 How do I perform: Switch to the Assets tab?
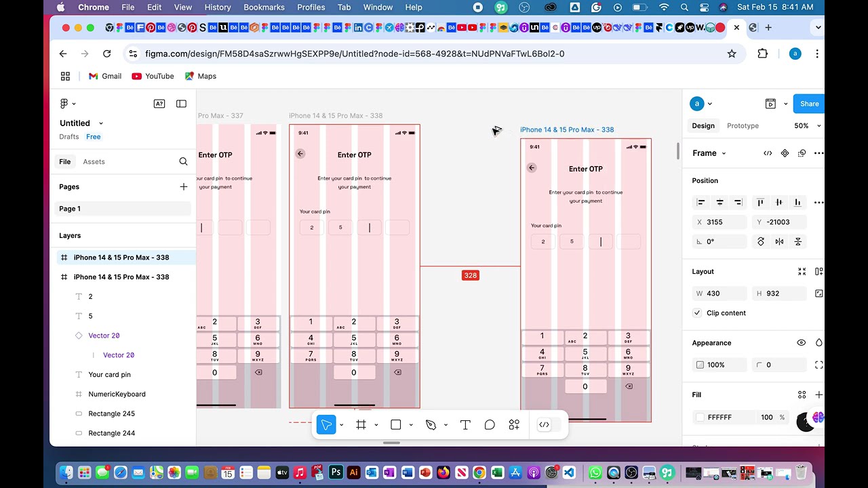94,161
